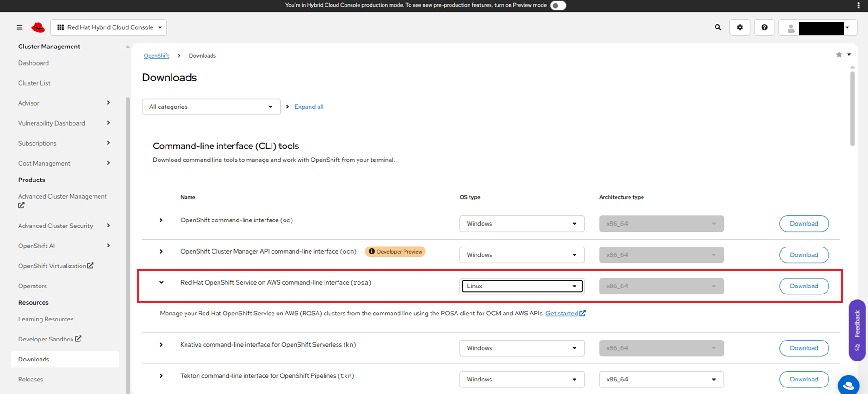Click the top-right kebab menu icon
Screen dimensions: 868x394
pyautogui.click(x=858, y=5)
